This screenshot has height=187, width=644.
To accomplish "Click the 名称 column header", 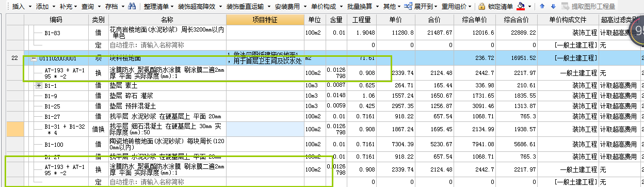I will point(167,19).
